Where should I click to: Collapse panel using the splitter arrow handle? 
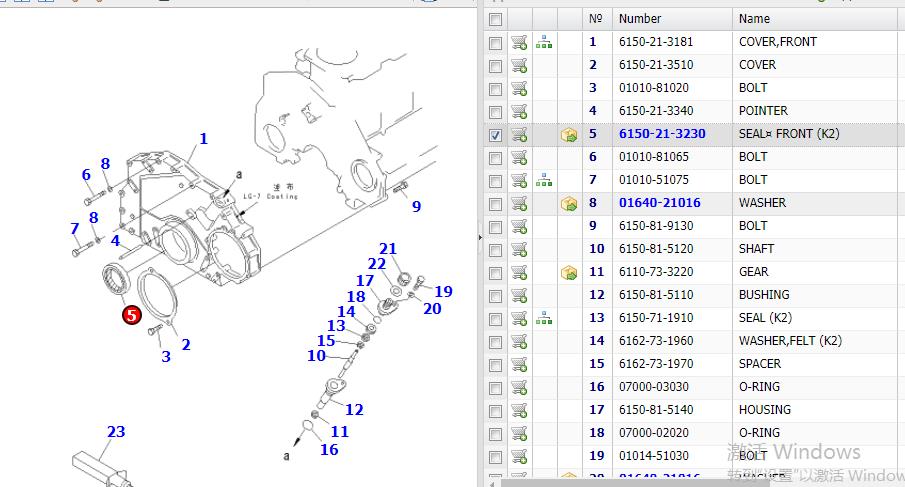point(481,237)
